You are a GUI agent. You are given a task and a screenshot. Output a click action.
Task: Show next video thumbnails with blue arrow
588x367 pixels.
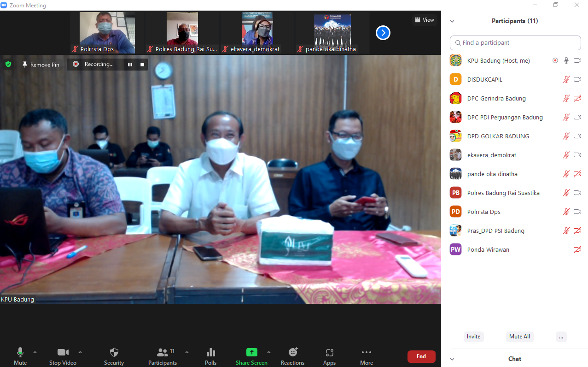coord(383,33)
